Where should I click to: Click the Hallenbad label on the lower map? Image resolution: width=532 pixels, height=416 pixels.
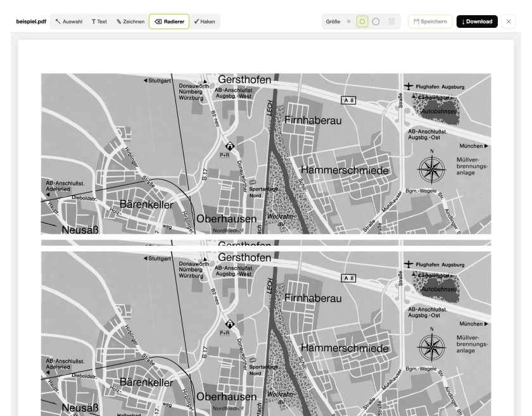click(129, 415)
